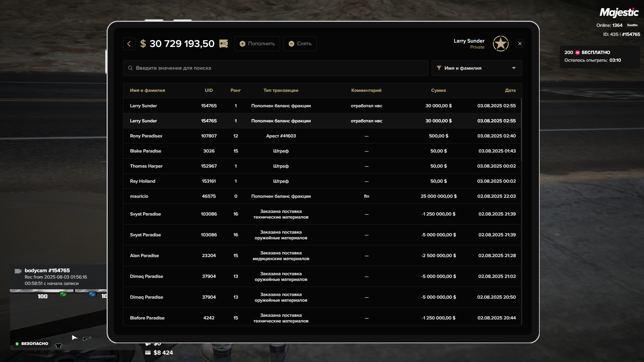The height and width of the screenshot is (362, 644).
Task: Click the bodycam camera icon
Action: click(x=18, y=271)
